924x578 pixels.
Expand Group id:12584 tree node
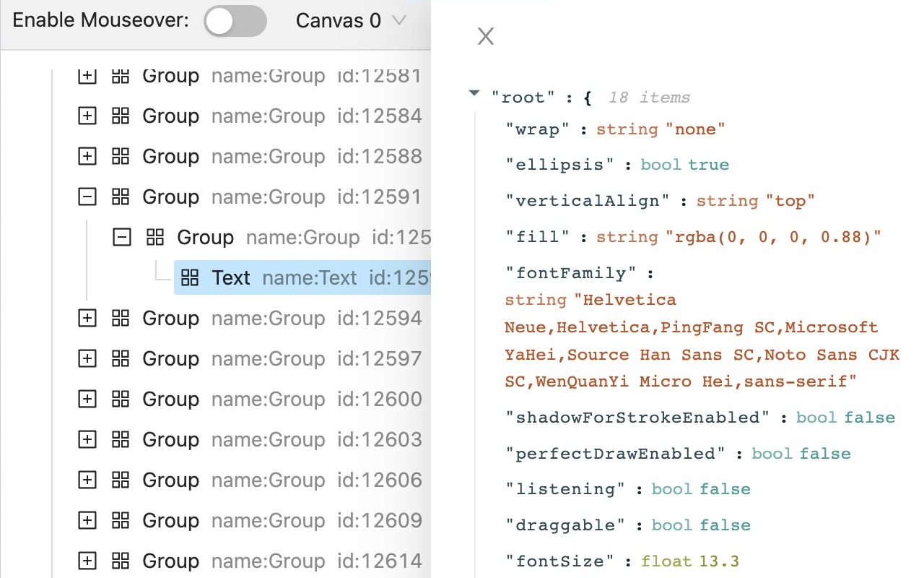point(87,116)
